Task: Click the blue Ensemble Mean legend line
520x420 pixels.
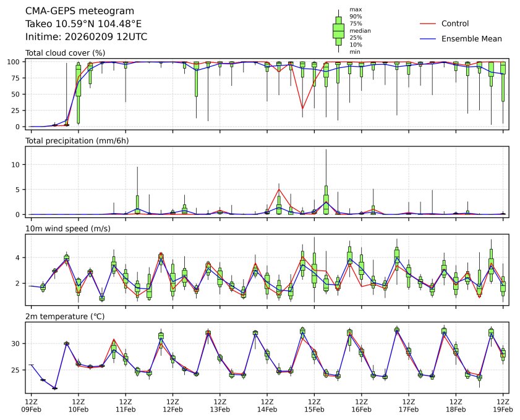Action: click(428, 38)
